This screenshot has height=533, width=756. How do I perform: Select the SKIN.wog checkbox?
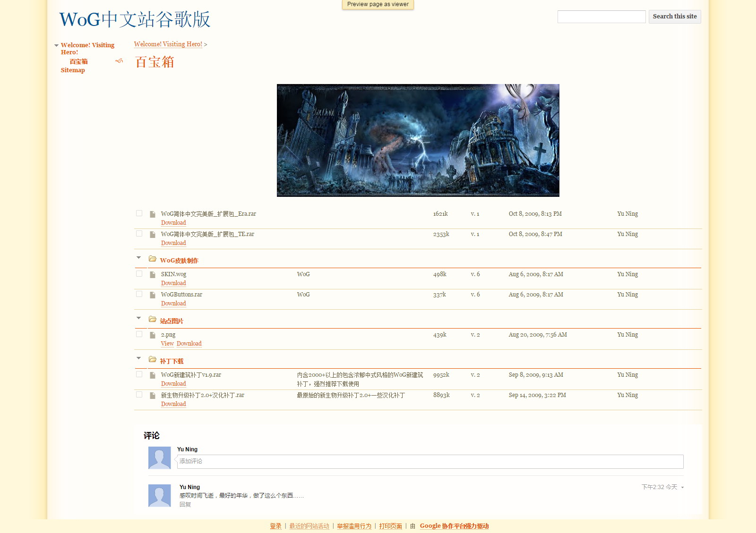click(x=139, y=274)
